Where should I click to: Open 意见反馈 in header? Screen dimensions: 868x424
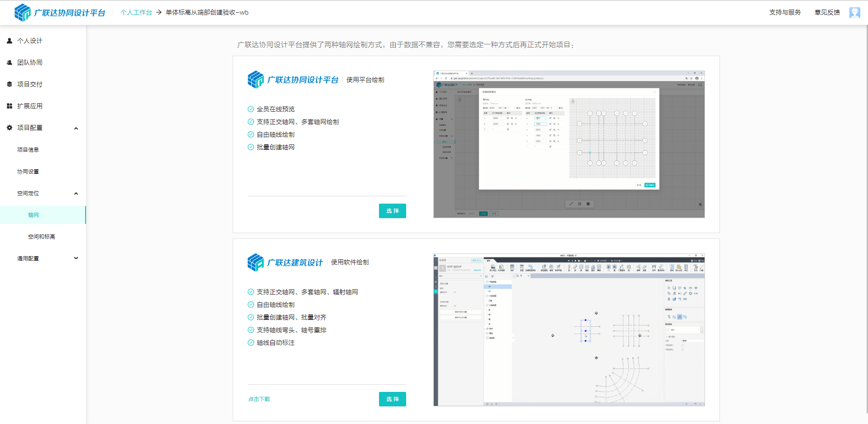827,13
